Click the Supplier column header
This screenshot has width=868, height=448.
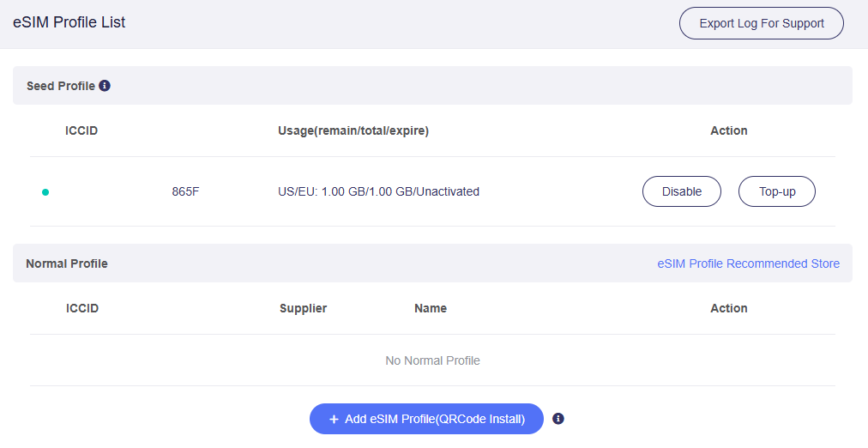[x=303, y=308]
